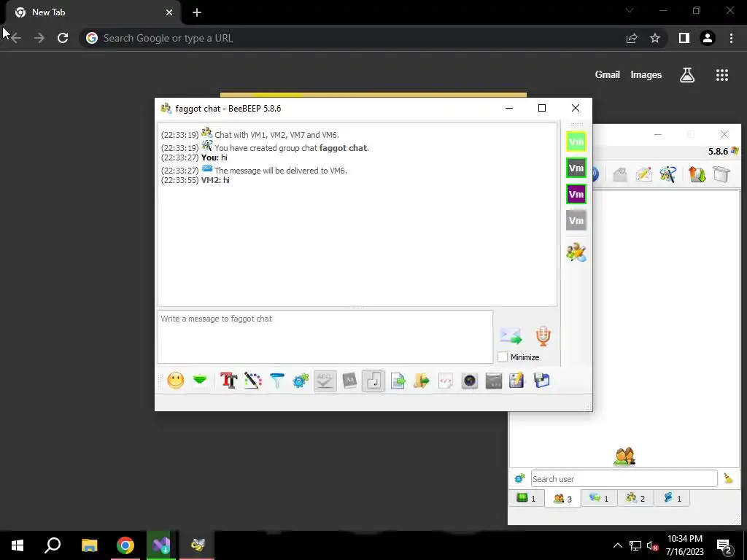747x560 pixels.
Task: Write message icon with pencil envelope
Action: 643,174
